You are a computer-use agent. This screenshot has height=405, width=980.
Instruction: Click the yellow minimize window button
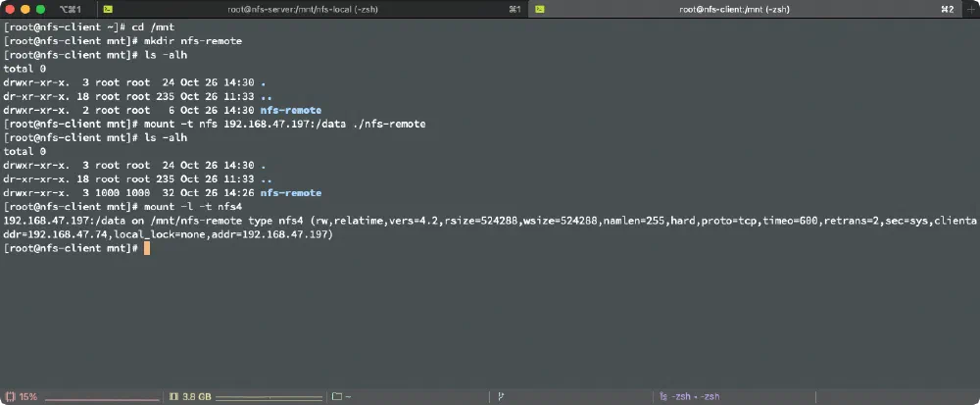click(x=25, y=10)
